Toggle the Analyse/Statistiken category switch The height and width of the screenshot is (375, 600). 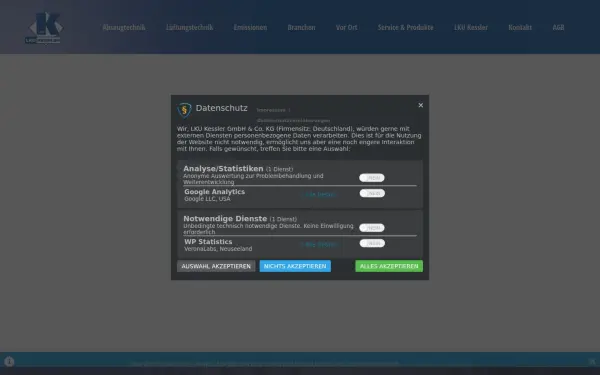pyautogui.click(x=372, y=178)
